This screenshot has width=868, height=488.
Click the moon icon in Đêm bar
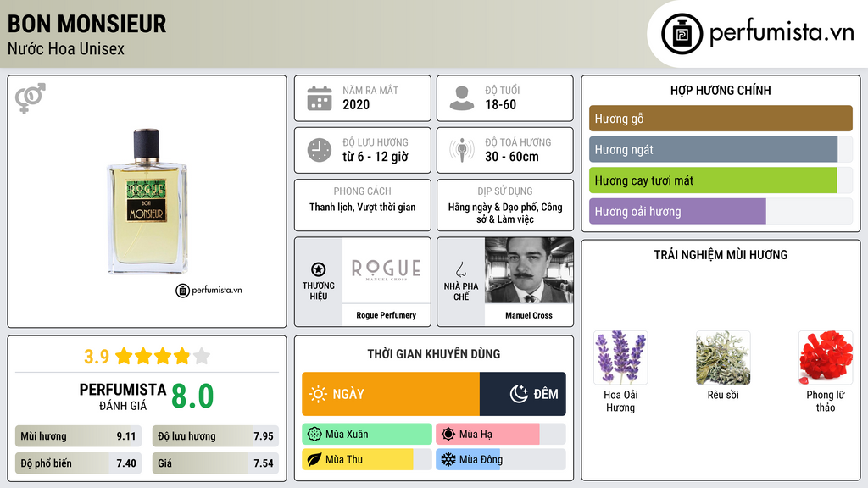coord(519,394)
